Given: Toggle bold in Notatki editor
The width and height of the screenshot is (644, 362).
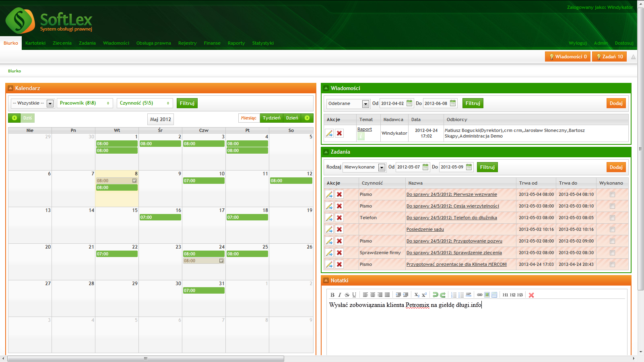Looking at the screenshot, I should [x=332, y=295].
